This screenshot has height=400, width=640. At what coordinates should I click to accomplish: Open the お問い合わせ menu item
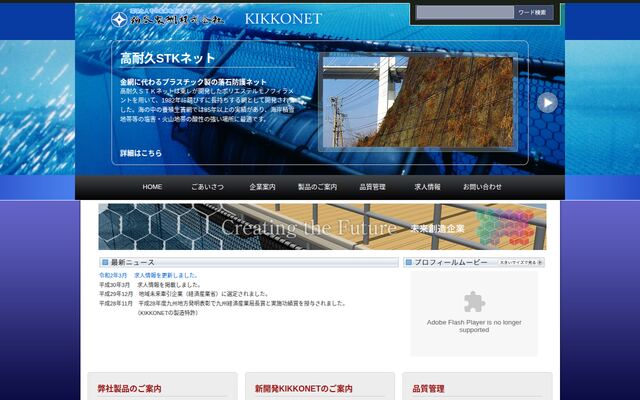click(482, 187)
